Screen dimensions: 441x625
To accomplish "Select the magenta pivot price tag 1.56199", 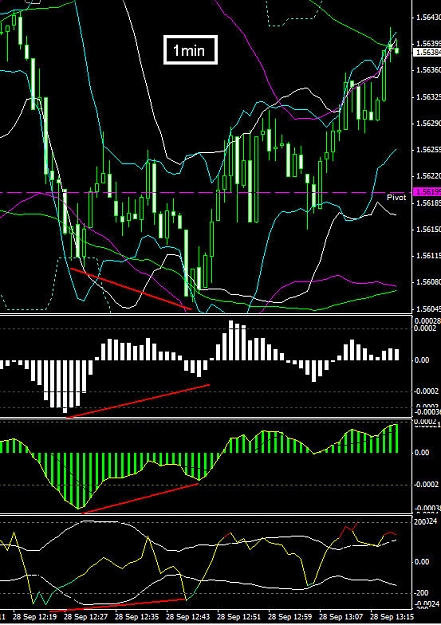I will [427, 192].
